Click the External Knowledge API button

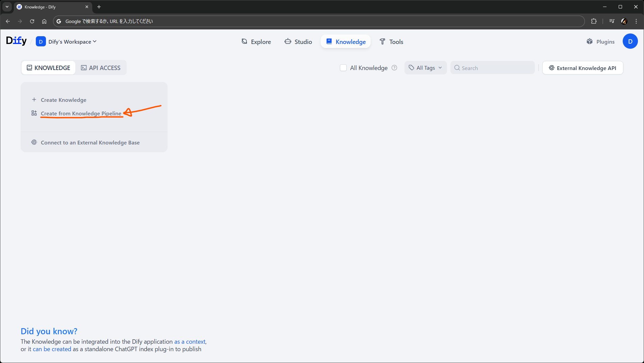pyautogui.click(x=583, y=68)
